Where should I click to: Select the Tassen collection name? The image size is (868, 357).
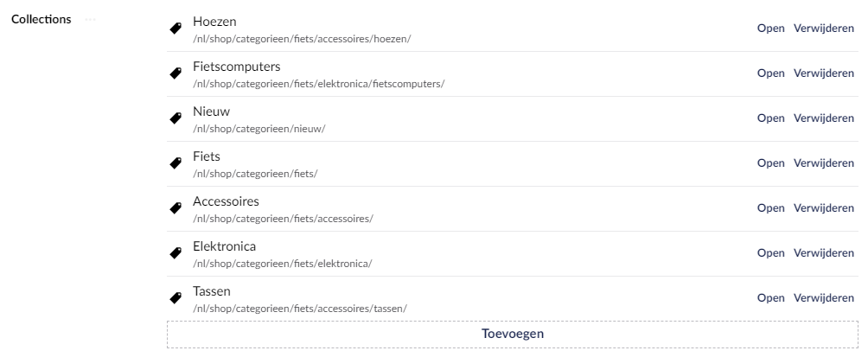click(x=213, y=291)
